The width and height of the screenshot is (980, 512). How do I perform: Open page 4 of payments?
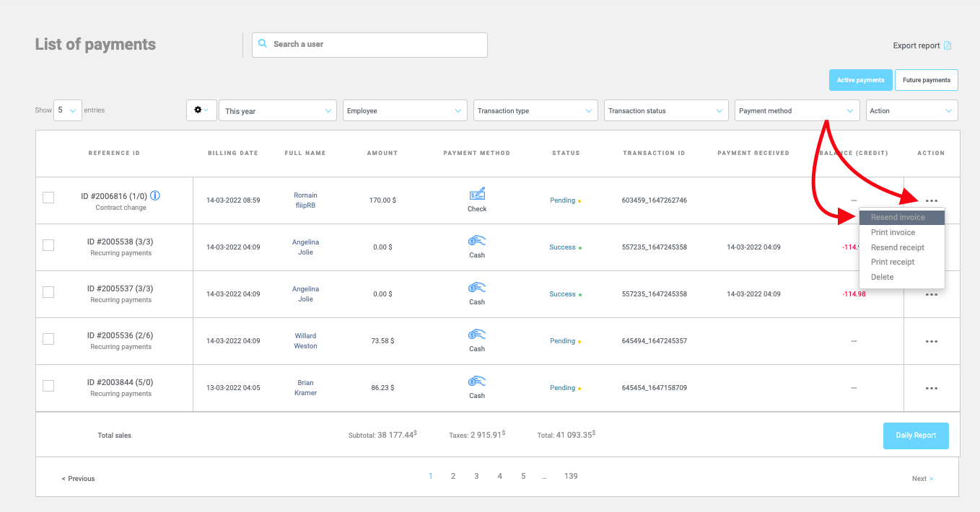(499, 476)
